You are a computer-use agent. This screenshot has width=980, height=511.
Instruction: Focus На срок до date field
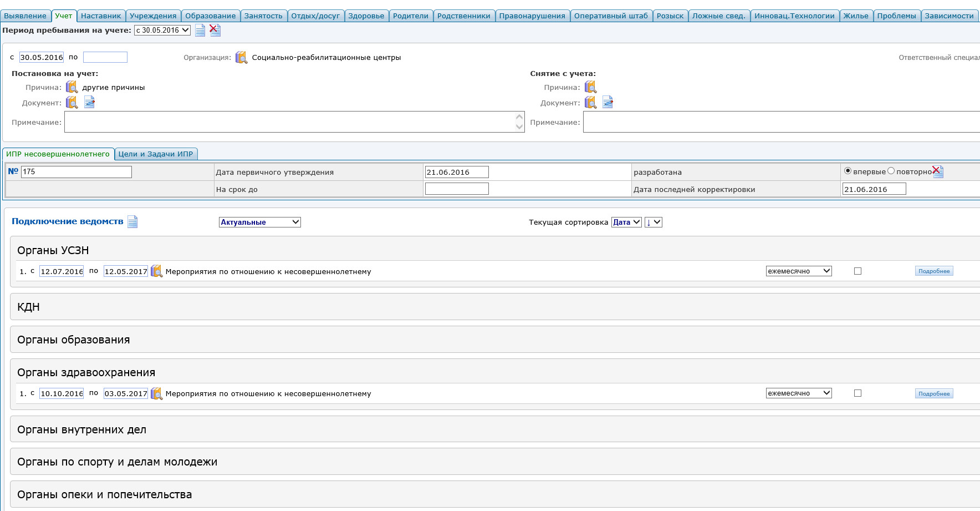(457, 189)
